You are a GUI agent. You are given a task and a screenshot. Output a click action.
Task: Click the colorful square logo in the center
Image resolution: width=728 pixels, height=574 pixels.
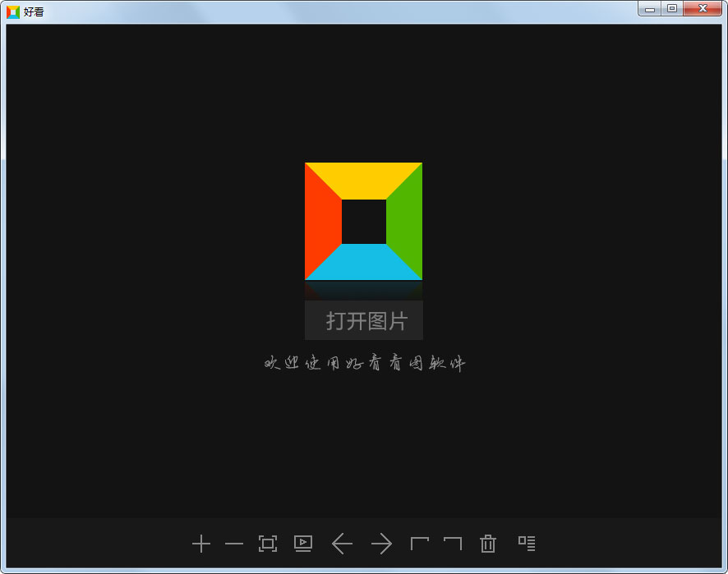pos(363,222)
